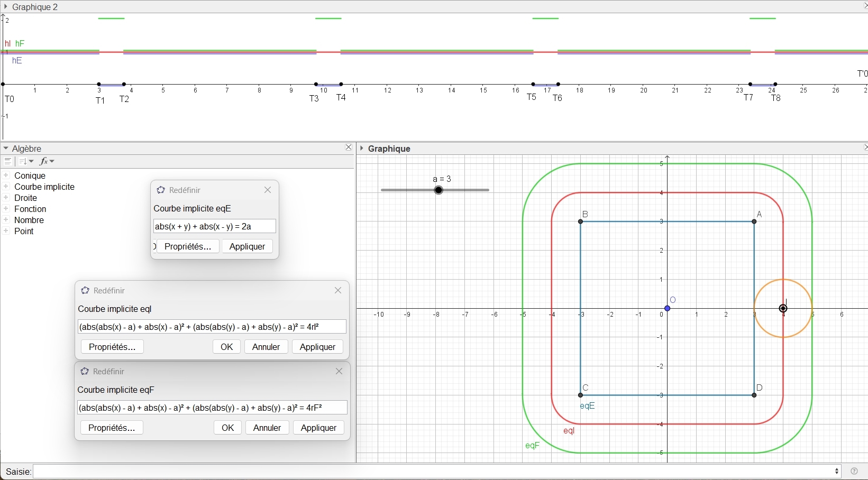Expand the Fonction category
Image resolution: width=868 pixels, height=480 pixels.
click(6, 209)
